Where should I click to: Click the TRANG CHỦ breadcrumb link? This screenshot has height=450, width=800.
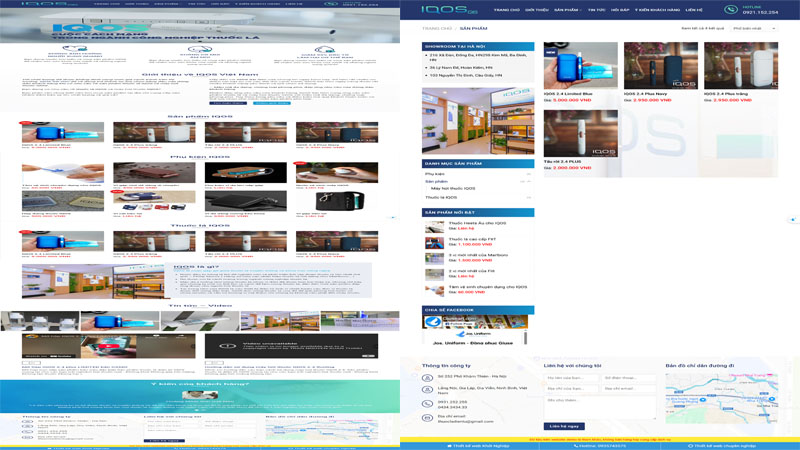pos(437,29)
